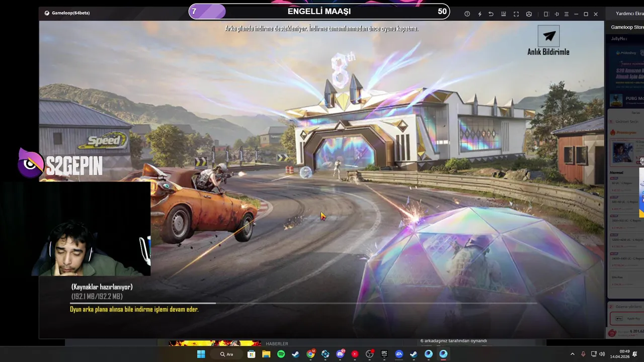Click the paper plane Anlık Bildirimler icon
The width and height of the screenshot is (644, 362).
pos(549,36)
